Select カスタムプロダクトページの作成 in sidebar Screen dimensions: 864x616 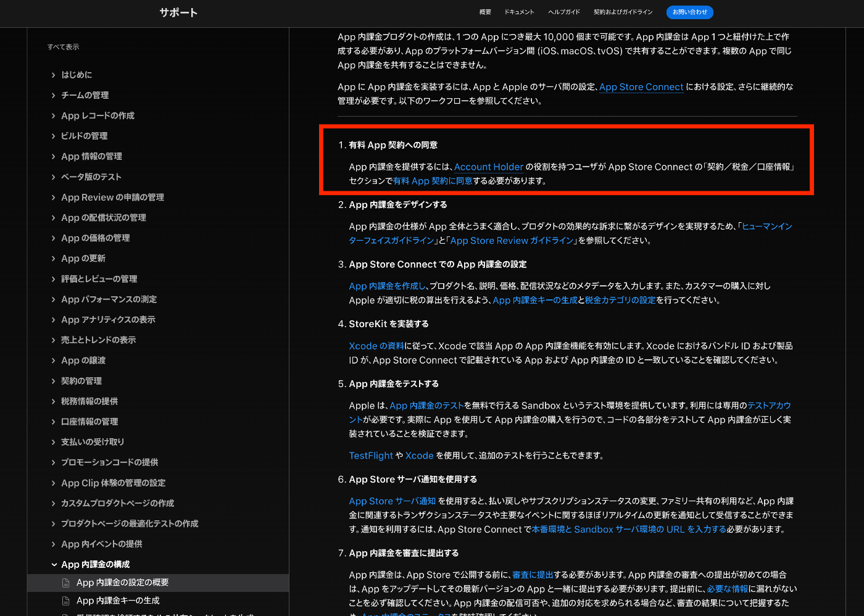point(118,504)
